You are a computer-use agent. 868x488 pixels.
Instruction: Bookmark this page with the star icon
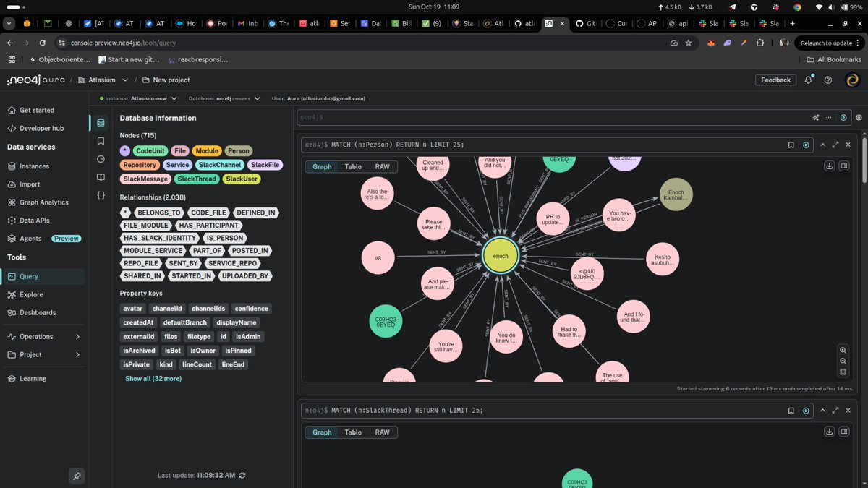point(689,43)
